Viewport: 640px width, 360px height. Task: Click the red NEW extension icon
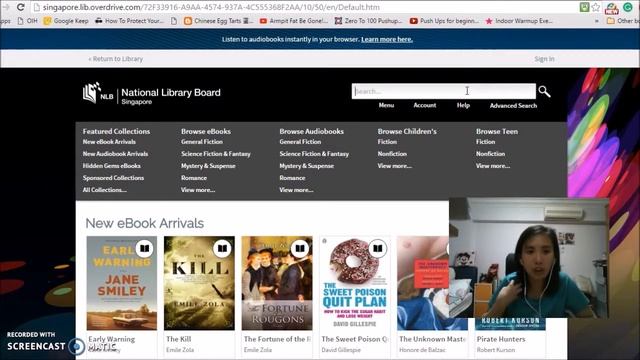[x=611, y=8]
